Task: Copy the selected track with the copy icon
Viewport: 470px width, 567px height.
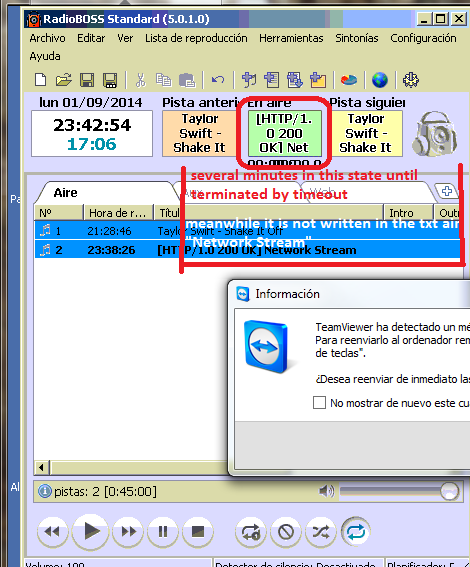Action: [x=164, y=80]
